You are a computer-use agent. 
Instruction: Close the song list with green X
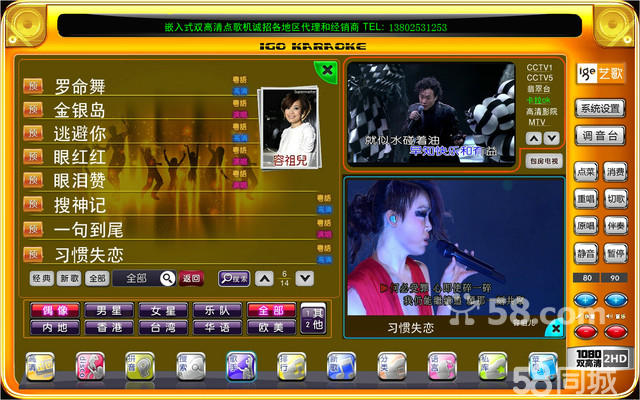pyautogui.click(x=325, y=69)
